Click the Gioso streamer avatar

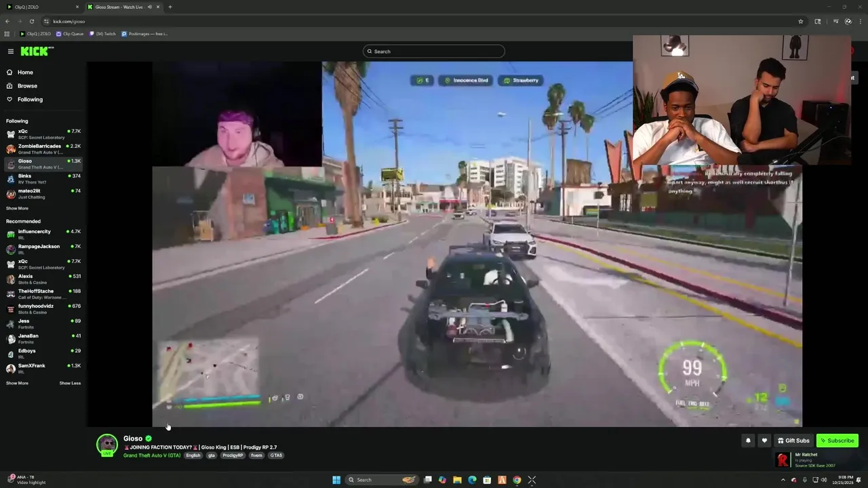point(107,445)
